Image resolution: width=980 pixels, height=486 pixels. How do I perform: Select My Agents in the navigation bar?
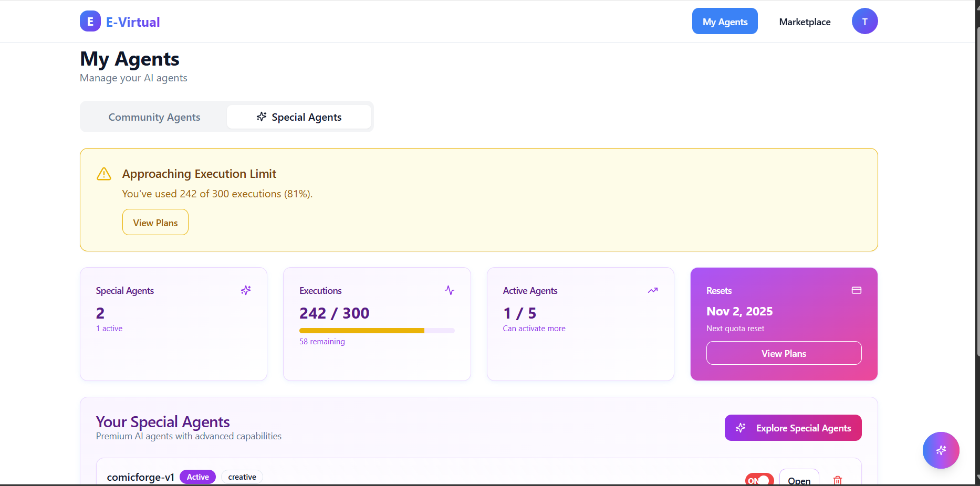pos(725,21)
